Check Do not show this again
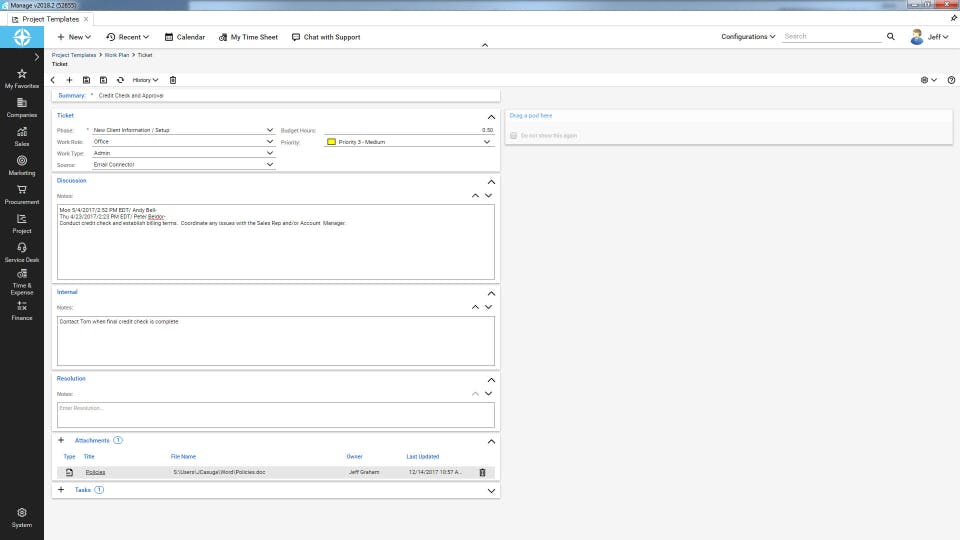 513,136
